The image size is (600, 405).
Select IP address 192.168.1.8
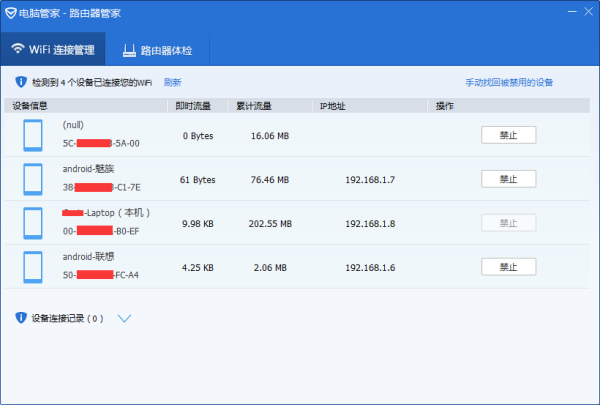tap(370, 224)
